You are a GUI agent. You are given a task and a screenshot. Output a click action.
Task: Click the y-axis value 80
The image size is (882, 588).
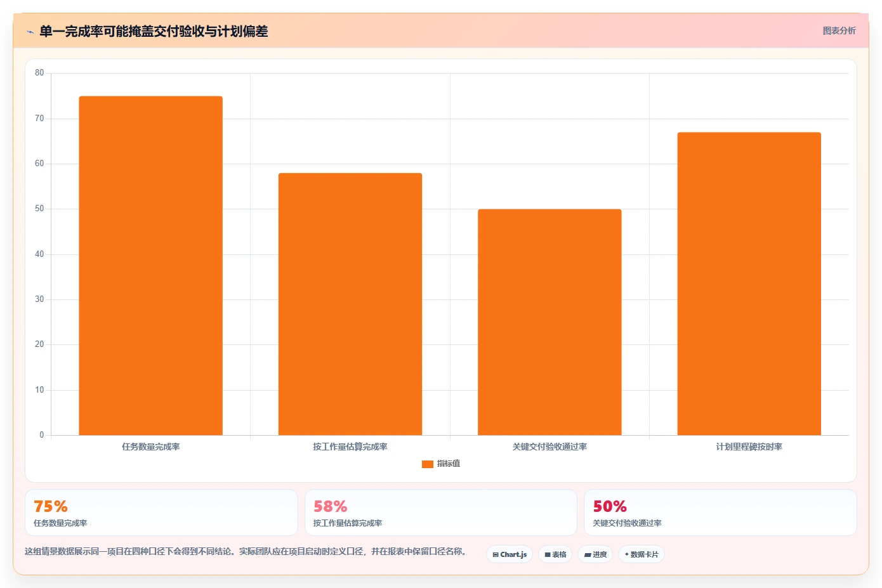coord(39,73)
